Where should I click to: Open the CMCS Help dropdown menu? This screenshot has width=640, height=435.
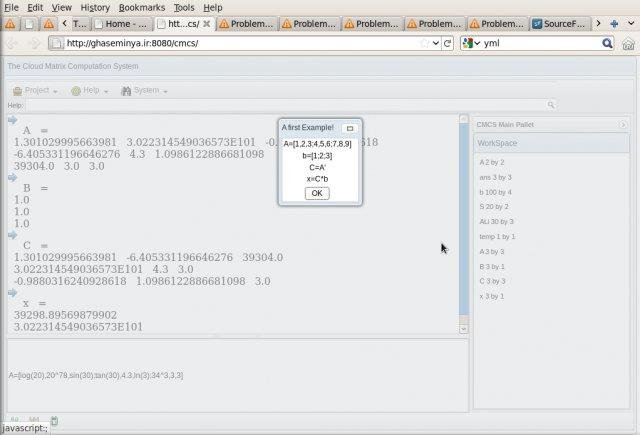click(x=89, y=91)
